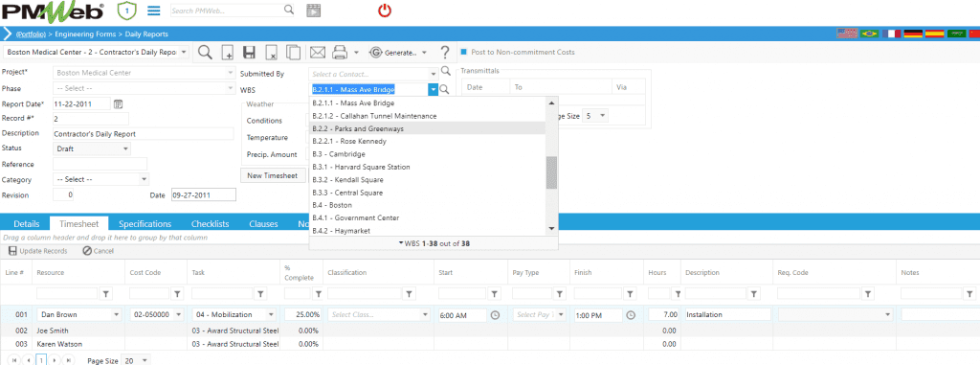Select the Karen Watson timesheet row
The width and height of the screenshot is (980, 365).
490,344
